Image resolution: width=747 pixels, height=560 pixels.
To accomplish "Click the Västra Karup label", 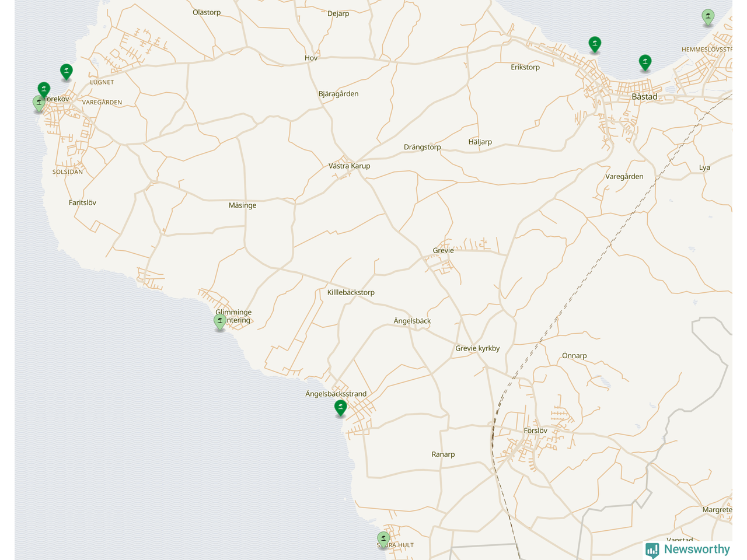I will pos(349,166).
